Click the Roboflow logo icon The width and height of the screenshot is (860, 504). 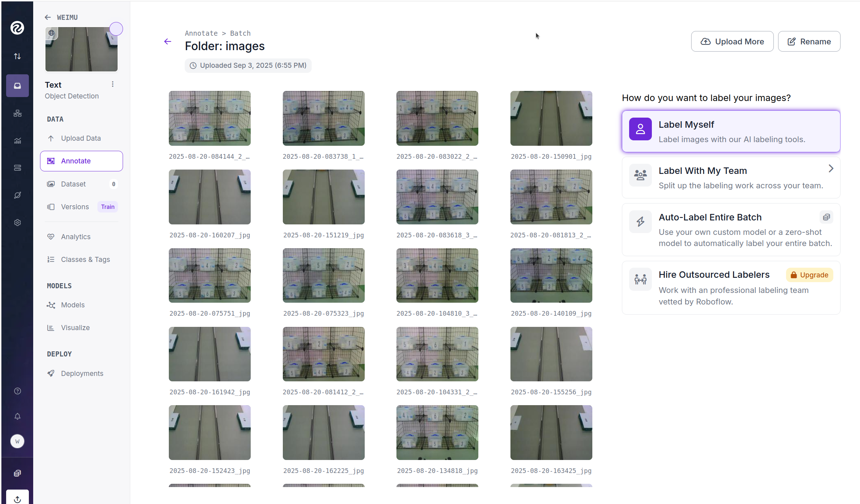tap(17, 28)
